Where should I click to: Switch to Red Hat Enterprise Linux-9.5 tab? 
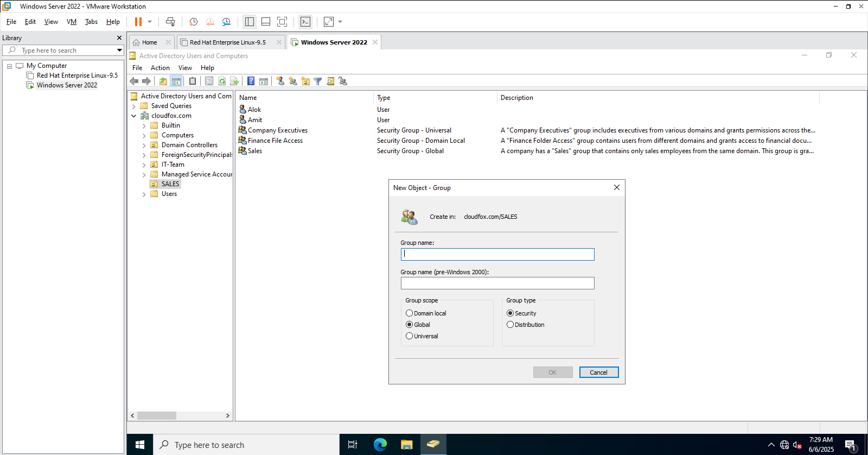click(x=227, y=42)
